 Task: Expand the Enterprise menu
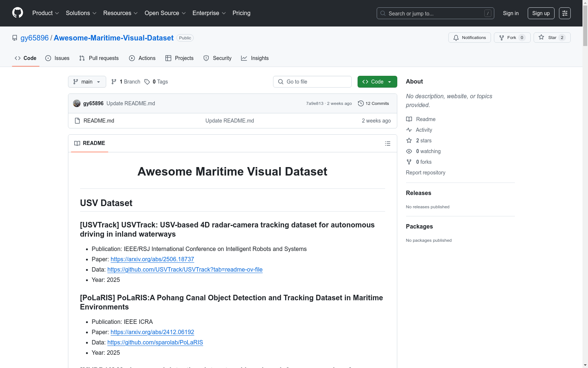209,13
